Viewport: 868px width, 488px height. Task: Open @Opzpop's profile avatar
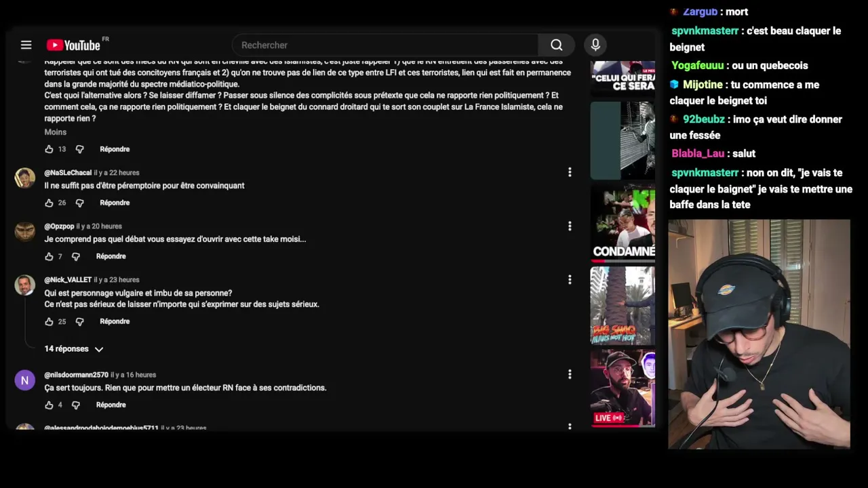click(x=25, y=231)
